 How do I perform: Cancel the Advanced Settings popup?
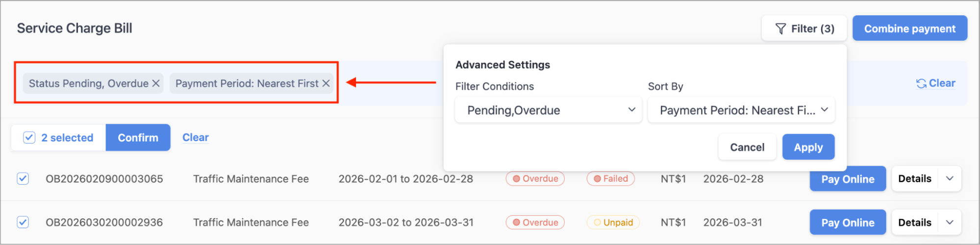click(x=747, y=147)
